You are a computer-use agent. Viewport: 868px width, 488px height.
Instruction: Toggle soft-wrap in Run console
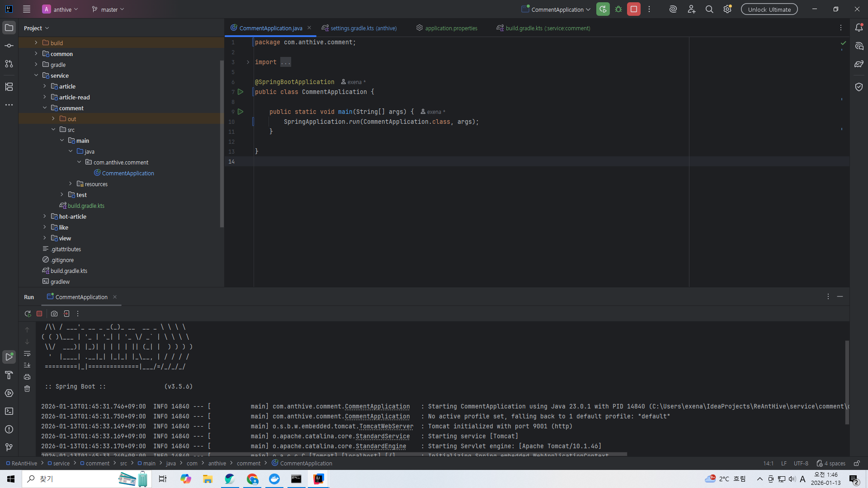tap(27, 353)
